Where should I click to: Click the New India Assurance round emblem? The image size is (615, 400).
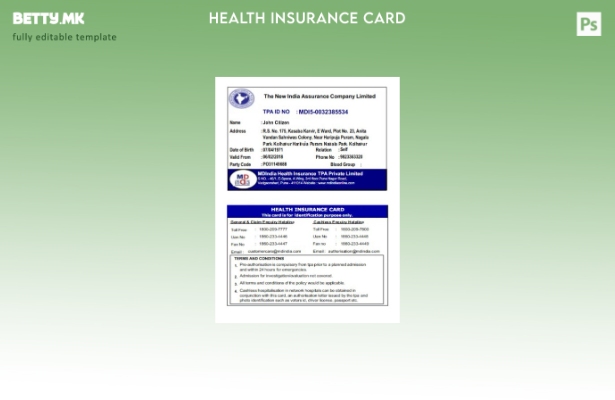pyautogui.click(x=241, y=98)
